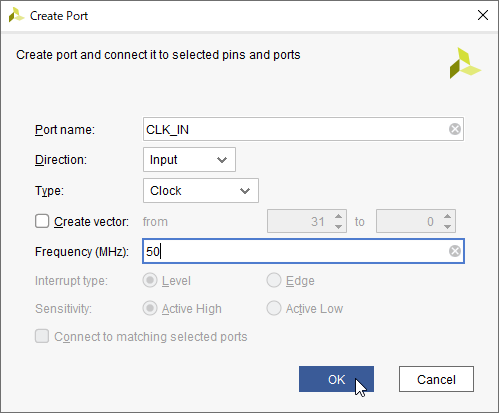
Task: Open the Type dropdown showing Clock
Action: click(x=201, y=191)
